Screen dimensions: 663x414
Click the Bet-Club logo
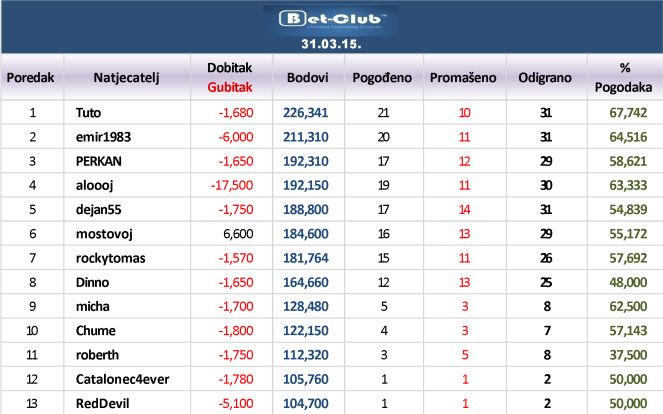pos(330,20)
